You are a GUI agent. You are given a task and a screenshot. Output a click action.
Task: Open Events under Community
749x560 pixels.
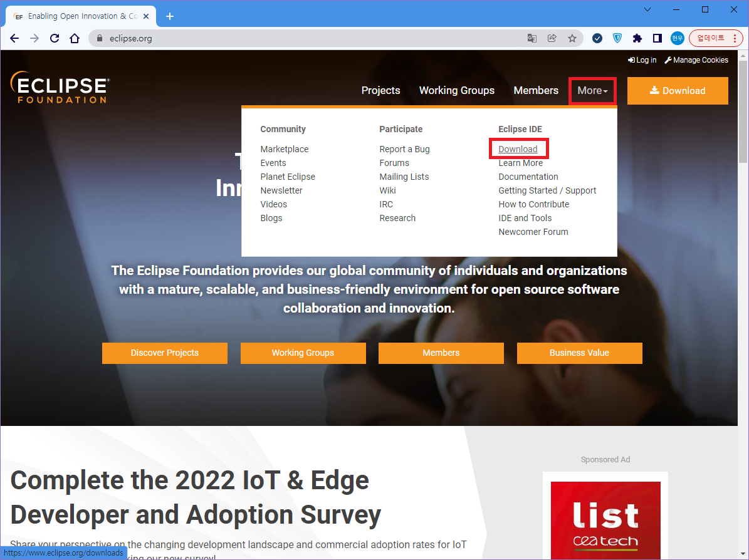click(273, 163)
